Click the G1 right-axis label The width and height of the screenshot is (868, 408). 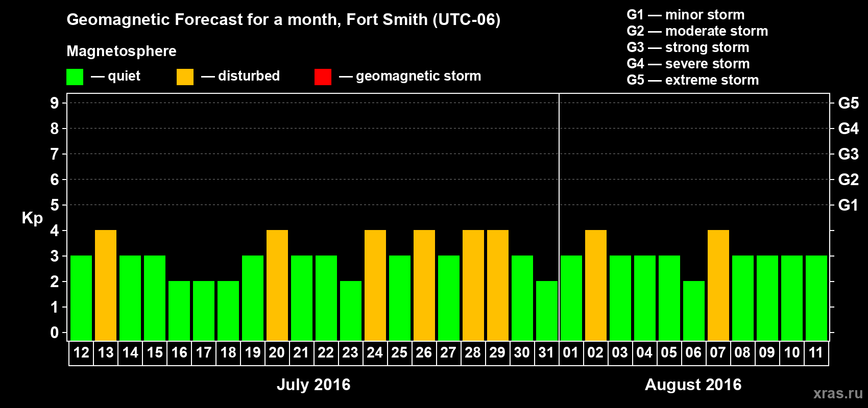coord(849,205)
